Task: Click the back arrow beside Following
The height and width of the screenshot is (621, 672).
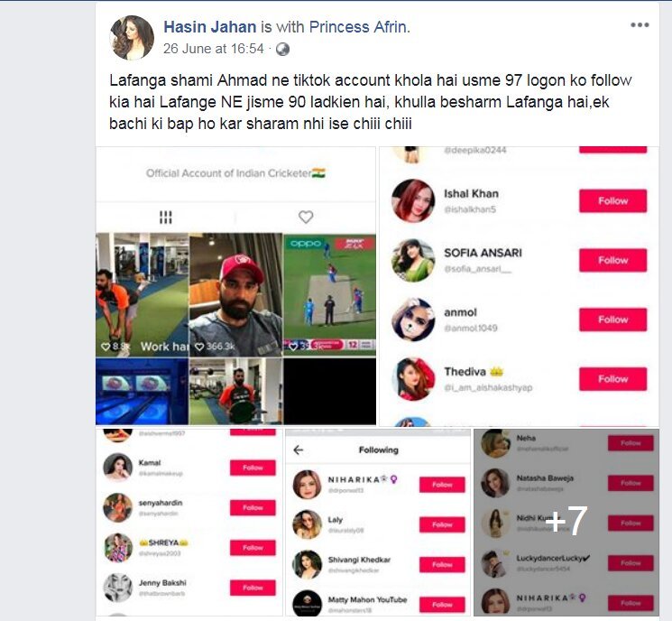Action: pos(299,450)
